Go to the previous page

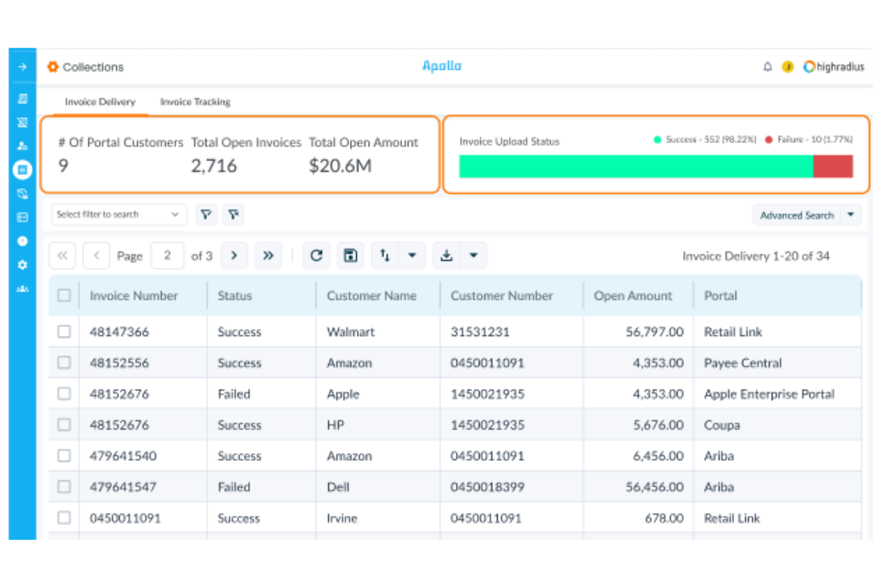(97, 256)
